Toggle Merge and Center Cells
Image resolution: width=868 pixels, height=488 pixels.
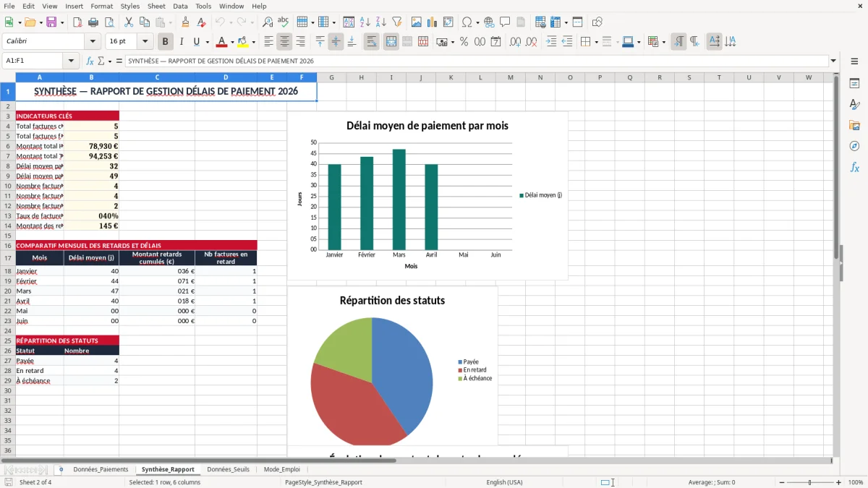point(391,42)
